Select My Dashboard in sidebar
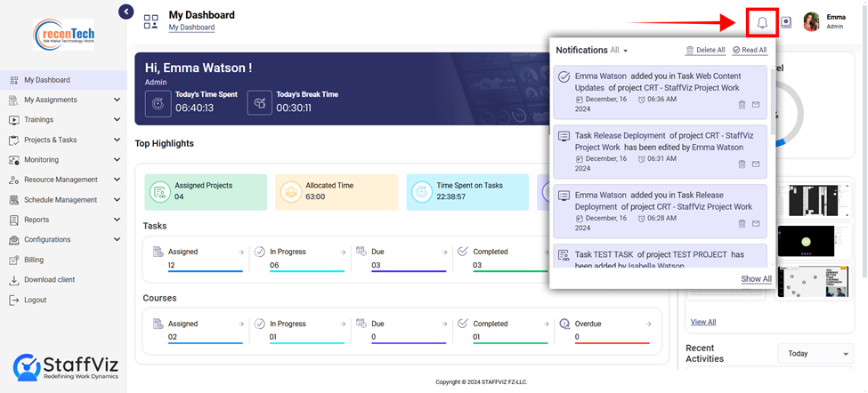Image resolution: width=868 pixels, height=393 pixels. pyautogui.click(x=64, y=80)
